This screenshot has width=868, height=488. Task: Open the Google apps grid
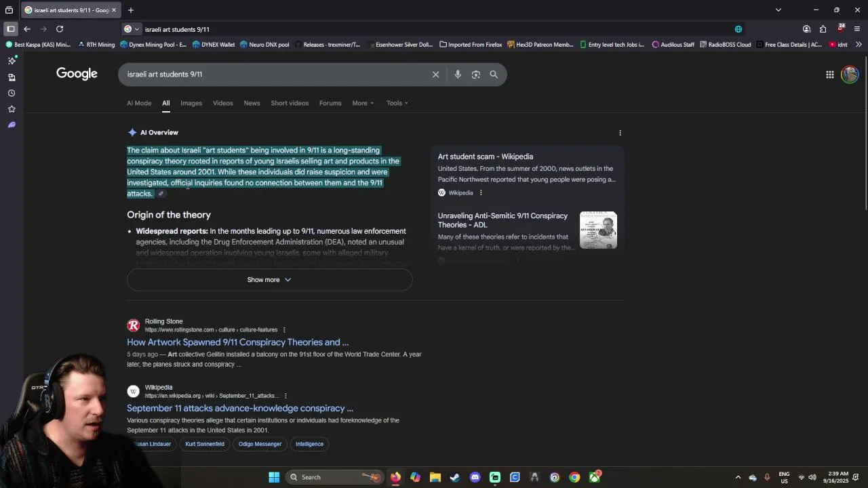pyautogui.click(x=829, y=75)
